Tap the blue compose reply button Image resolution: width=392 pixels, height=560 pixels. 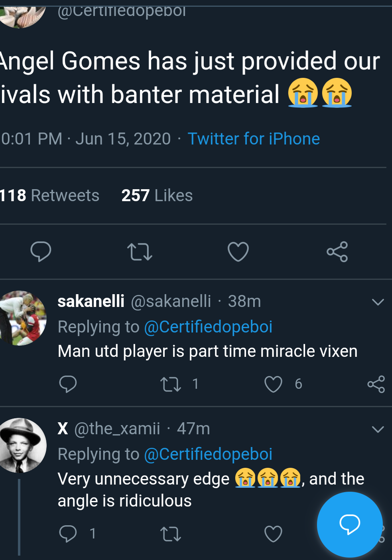tap(350, 524)
